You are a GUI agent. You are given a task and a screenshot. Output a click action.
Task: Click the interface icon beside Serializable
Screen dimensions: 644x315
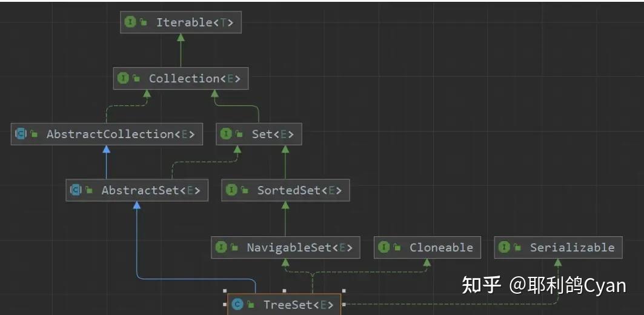pos(504,247)
